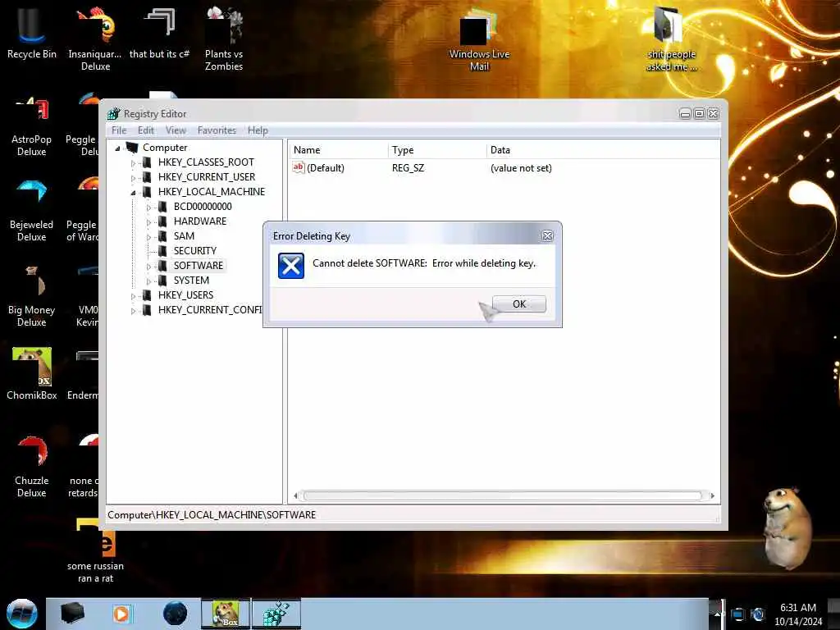Click the Type column header
Viewport: 840px width, 630px height.
pos(437,150)
